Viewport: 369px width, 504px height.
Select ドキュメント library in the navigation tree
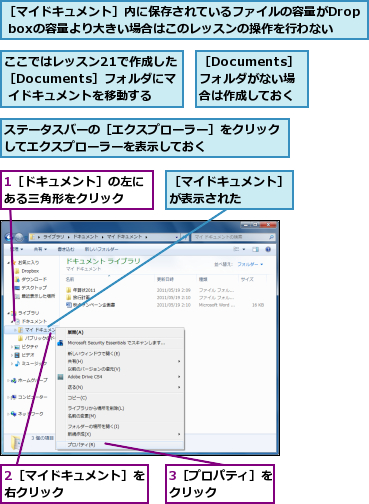coord(31,321)
